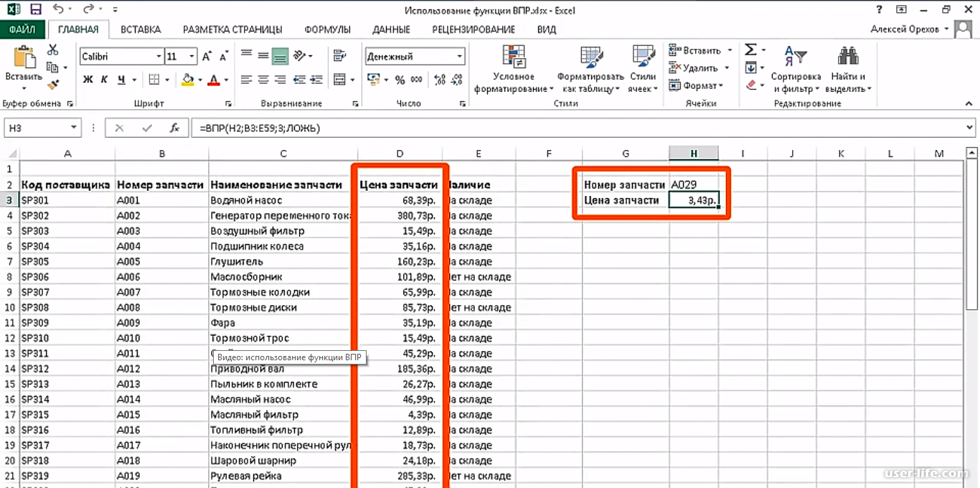Click the Insert Function fx icon
The width and height of the screenshot is (980, 488).
[174, 128]
